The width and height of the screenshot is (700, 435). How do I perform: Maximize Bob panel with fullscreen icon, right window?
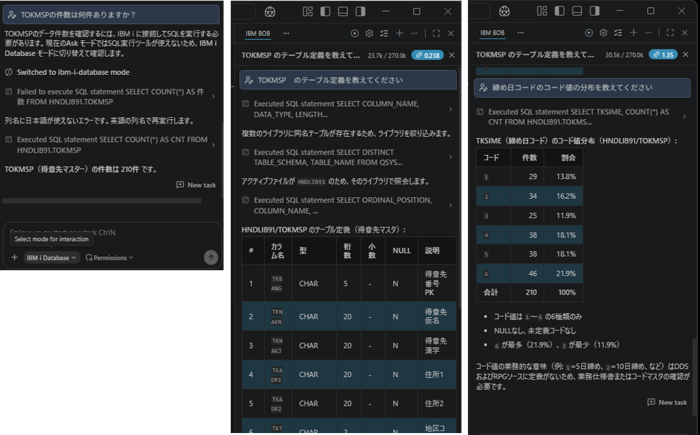point(670,33)
